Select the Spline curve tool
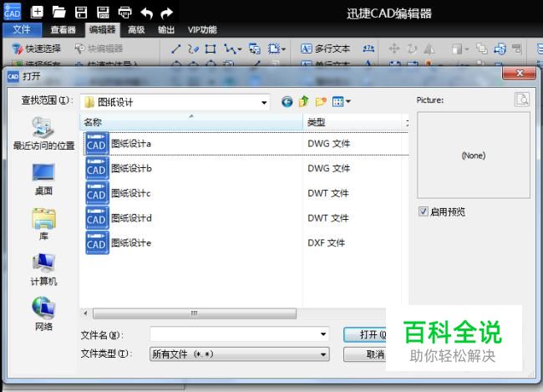543x392 pixels. pyautogui.click(x=193, y=48)
